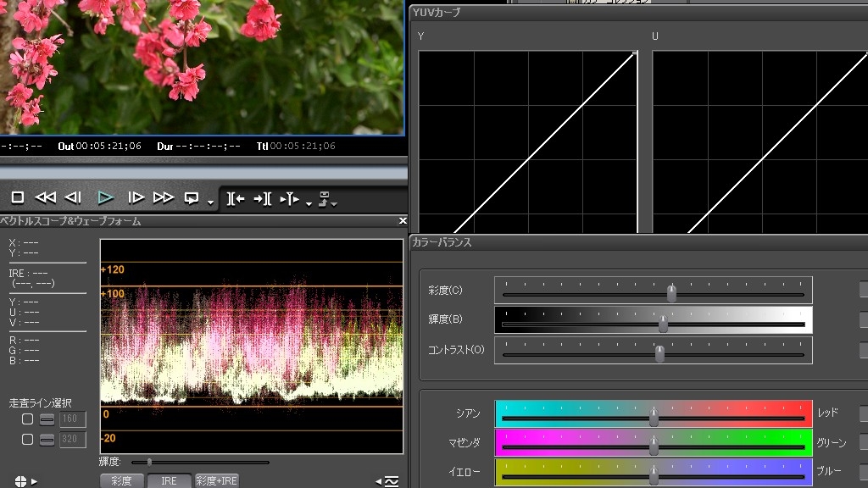This screenshot has width=868, height=488.
Task: Switch waveform to 彩度 mode
Action: [x=121, y=480]
